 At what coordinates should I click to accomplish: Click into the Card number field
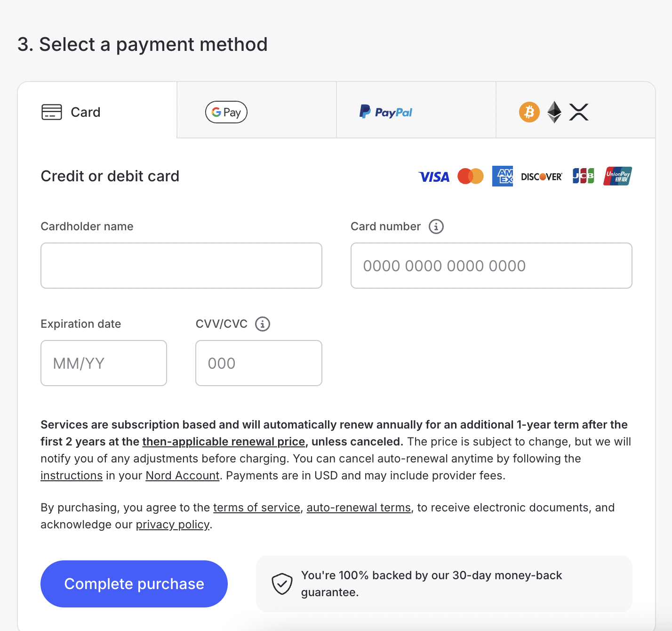point(491,266)
